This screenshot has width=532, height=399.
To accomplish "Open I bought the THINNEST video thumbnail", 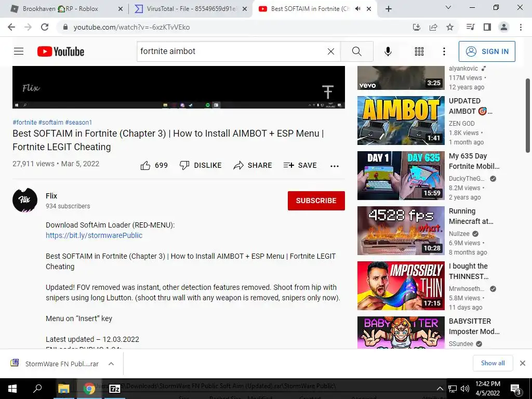I will point(401,286).
